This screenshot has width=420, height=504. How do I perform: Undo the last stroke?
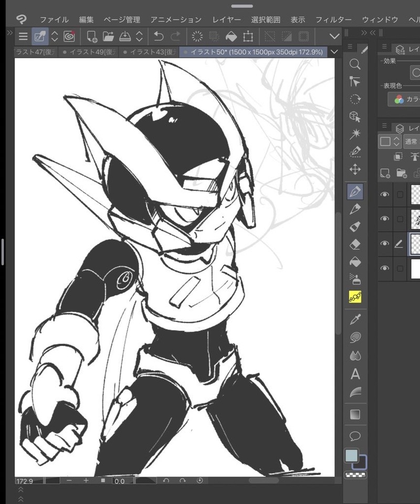click(159, 36)
